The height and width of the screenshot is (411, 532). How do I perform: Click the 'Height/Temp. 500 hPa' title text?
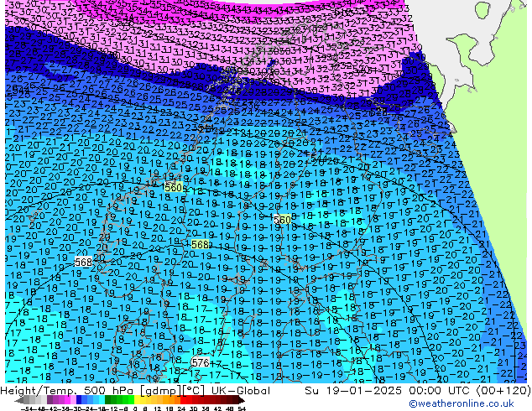(x=67, y=390)
